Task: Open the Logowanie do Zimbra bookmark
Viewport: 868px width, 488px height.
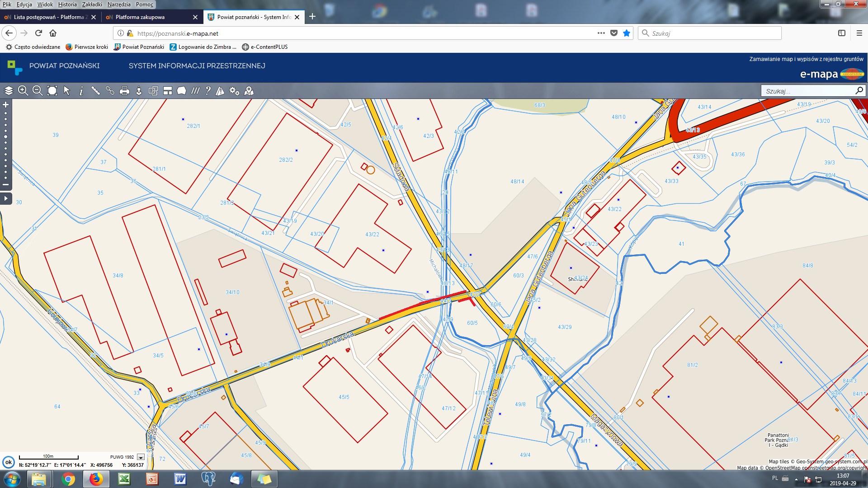Action: click(x=203, y=47)
